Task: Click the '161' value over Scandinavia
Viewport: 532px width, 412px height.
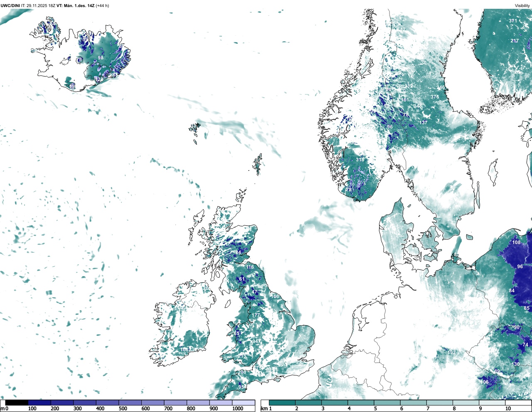Action: tap(405, 100)
